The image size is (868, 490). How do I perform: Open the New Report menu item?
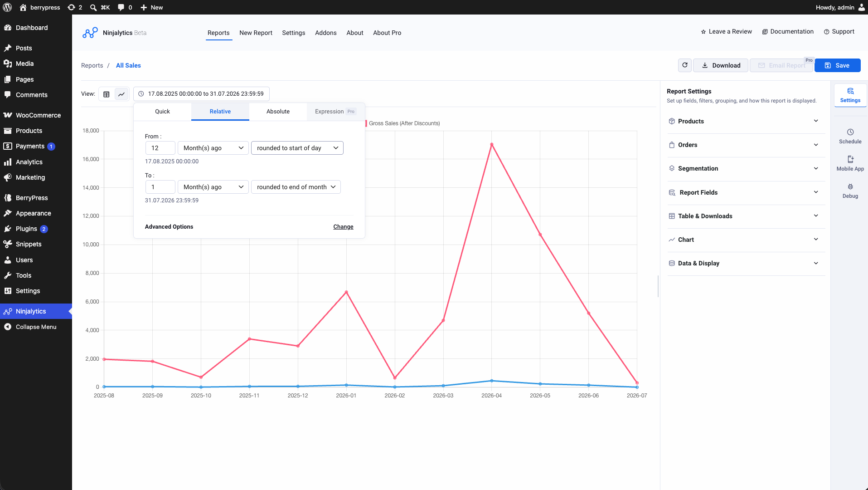pyautogui.click(x=256, y=33)
